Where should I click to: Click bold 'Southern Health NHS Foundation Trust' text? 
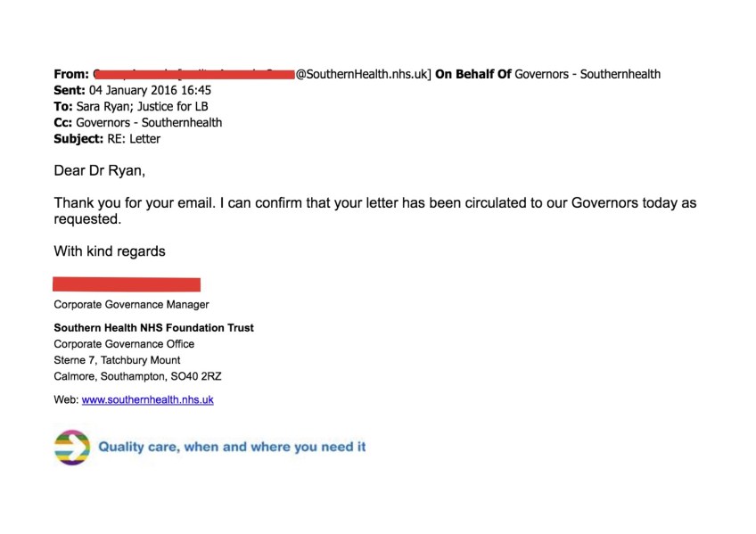(x=153, y=328)
